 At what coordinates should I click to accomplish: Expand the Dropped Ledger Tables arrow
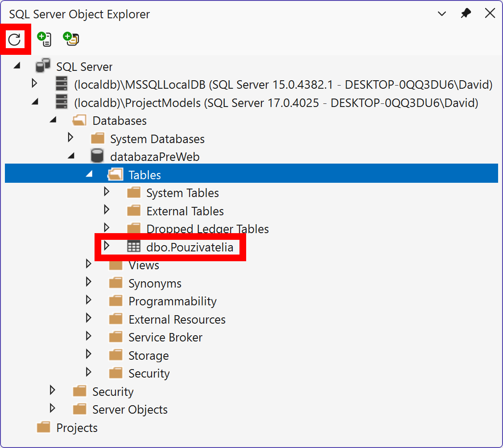tap(107, 228)
